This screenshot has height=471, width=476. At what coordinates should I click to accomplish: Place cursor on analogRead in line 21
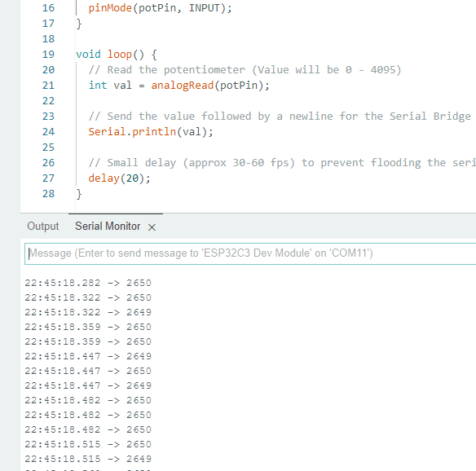[182, 86]
